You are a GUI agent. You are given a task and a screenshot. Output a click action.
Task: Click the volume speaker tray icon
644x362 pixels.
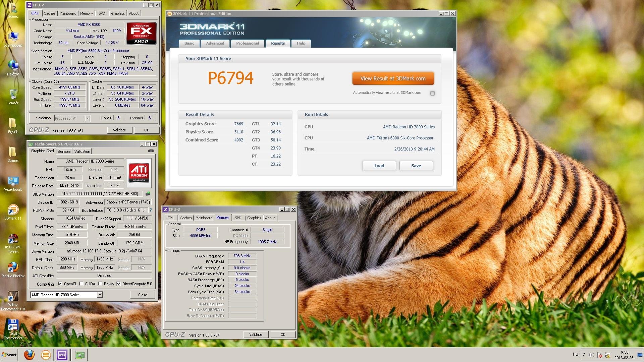coord(591,355)
